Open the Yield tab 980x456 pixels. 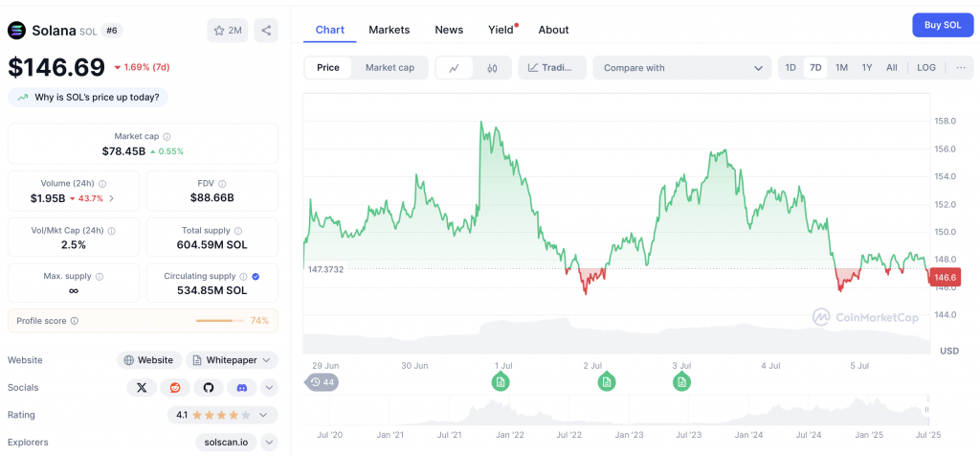[501, 30]
